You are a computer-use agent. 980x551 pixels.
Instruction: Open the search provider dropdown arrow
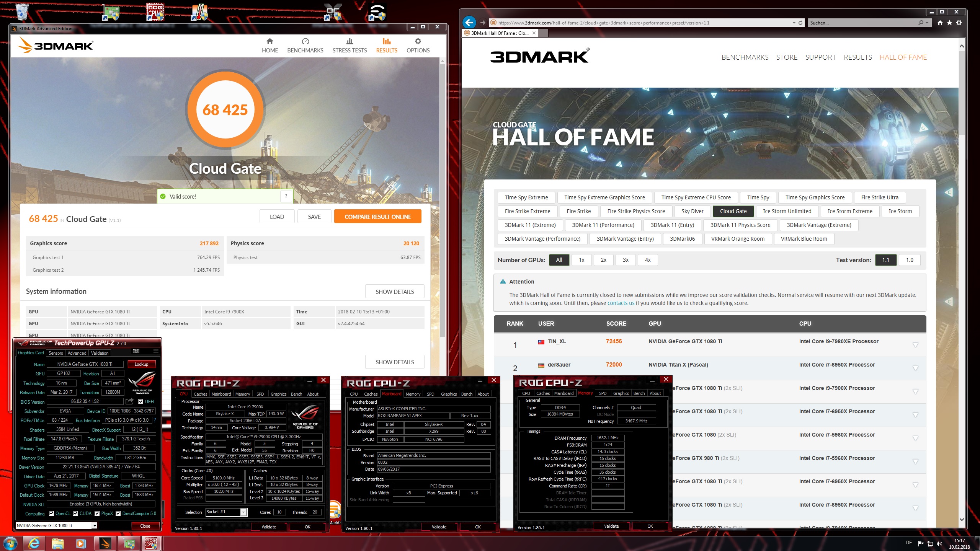click(x=927, y=23)
